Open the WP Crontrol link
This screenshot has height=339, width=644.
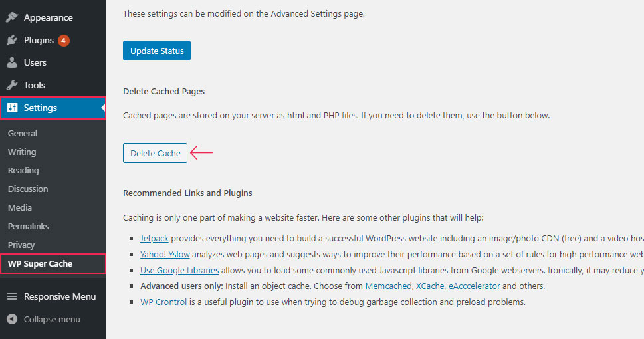(x=163, y=302)
